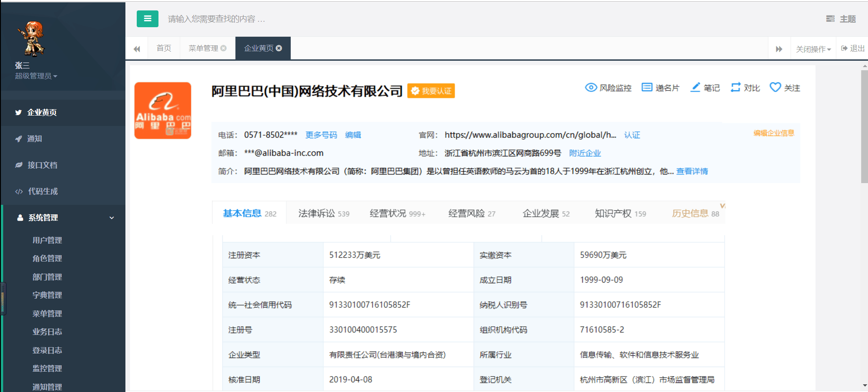
Task: Open the 主题 theme settings
Action: click(841, 19)
